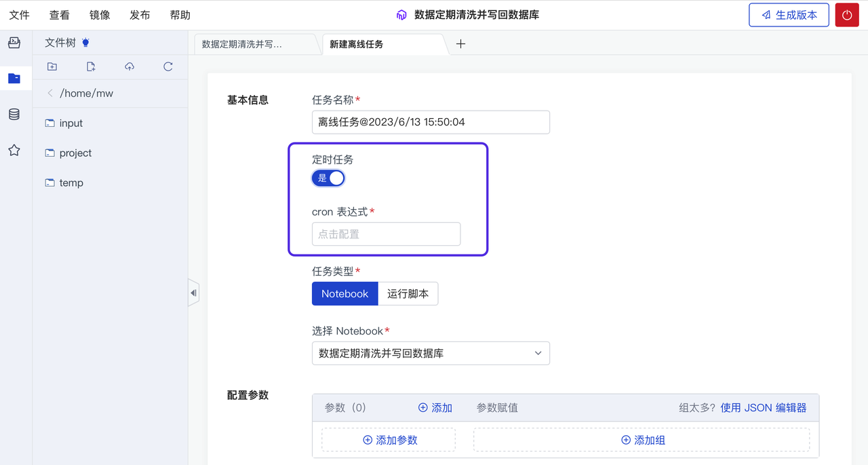
Task: Click the cron 表达式 configuration field
Action: click(x=386, y=234)
